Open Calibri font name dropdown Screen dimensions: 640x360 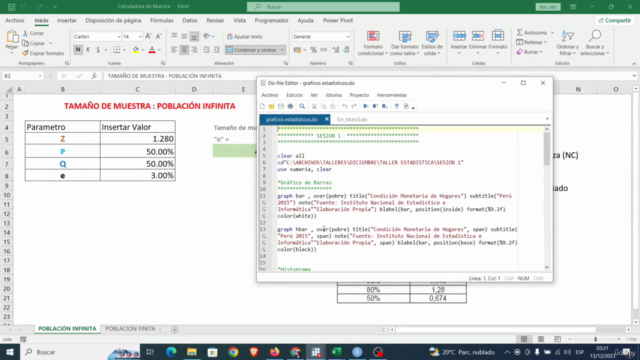(x=119, y=37)
